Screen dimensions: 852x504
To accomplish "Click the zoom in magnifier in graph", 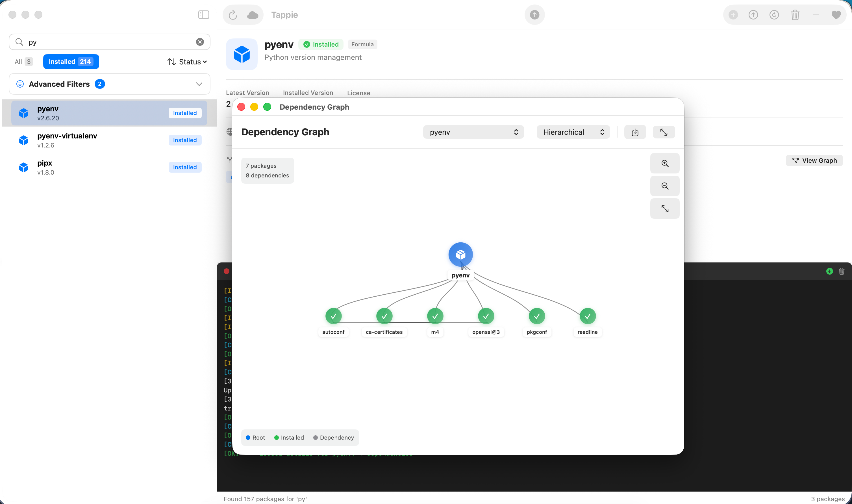I will [664, 163].
